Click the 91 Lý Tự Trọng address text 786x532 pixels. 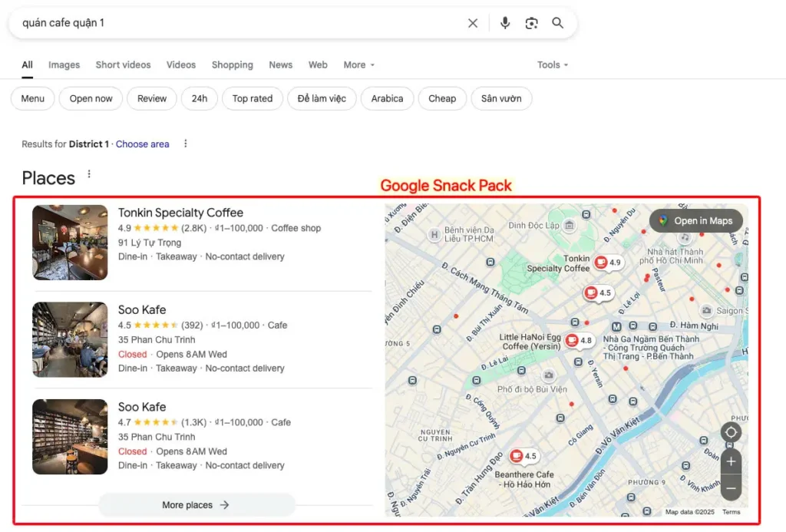coord(150,243)
